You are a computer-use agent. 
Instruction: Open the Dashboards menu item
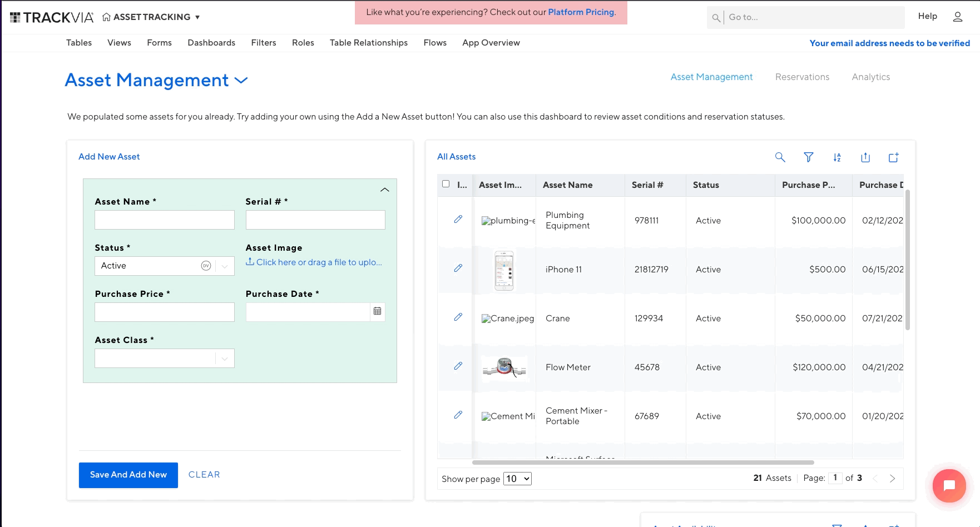pyautogui.click(x=211, y=43)
